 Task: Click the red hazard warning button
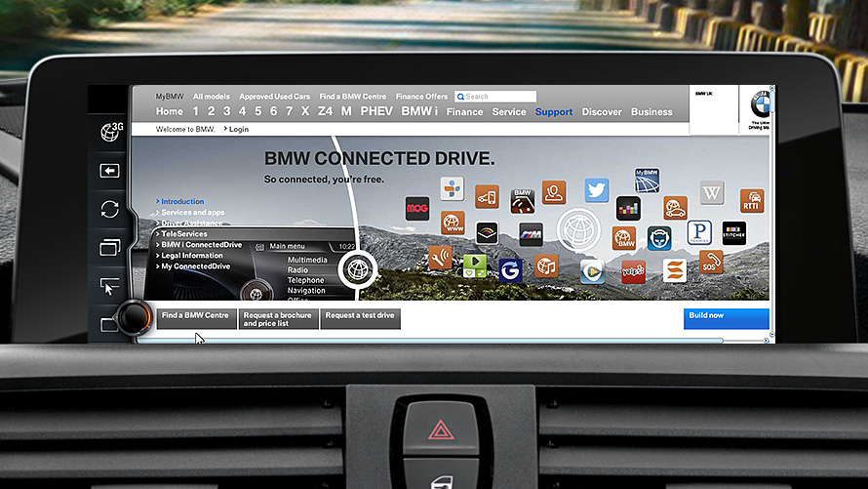(441, 428)
